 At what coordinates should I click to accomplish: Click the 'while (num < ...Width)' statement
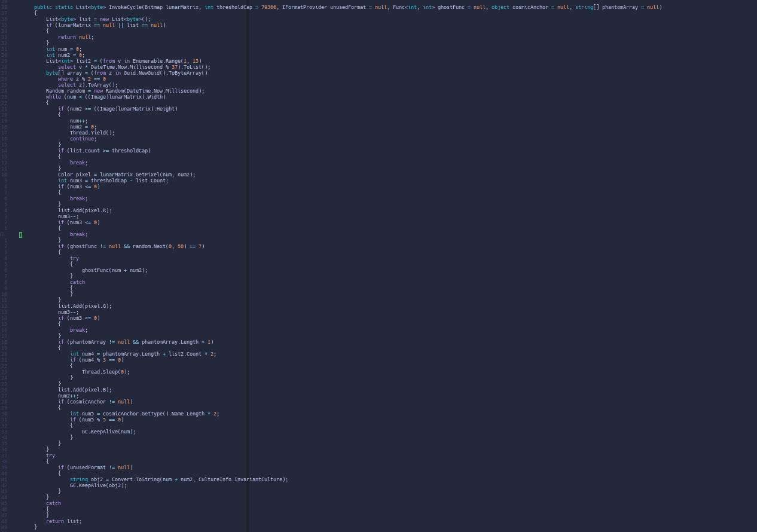(x=106, y=97)
